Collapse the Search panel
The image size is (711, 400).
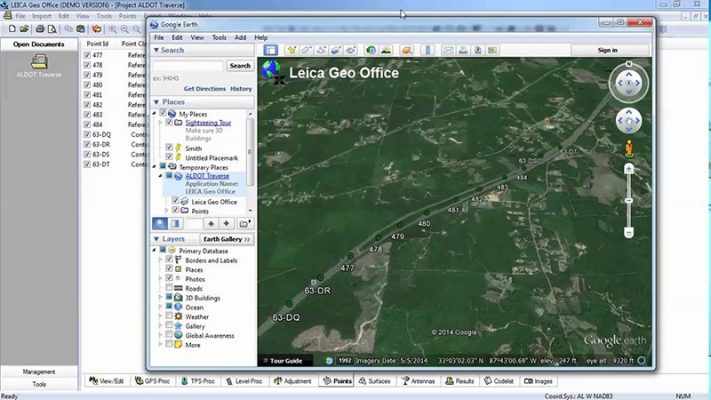pos(156,50)
